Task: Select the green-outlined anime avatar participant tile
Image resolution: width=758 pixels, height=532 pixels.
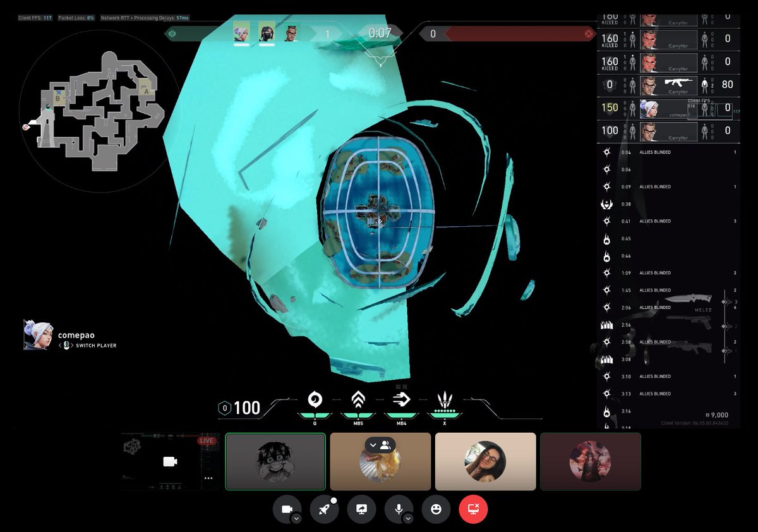Action: tap(275, 461)
